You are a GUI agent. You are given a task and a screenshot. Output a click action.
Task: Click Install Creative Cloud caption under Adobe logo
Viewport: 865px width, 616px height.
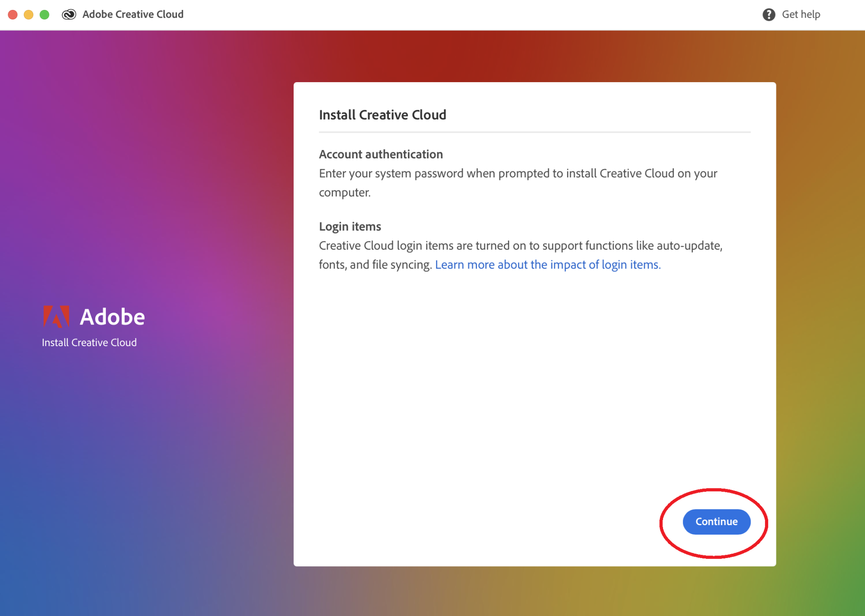point(89,343)
